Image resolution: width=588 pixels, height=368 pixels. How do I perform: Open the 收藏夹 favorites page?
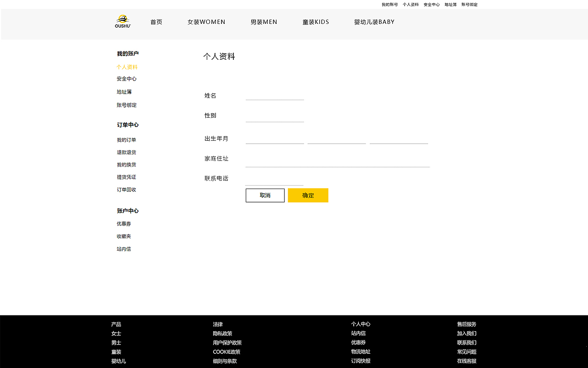[124, 236]
